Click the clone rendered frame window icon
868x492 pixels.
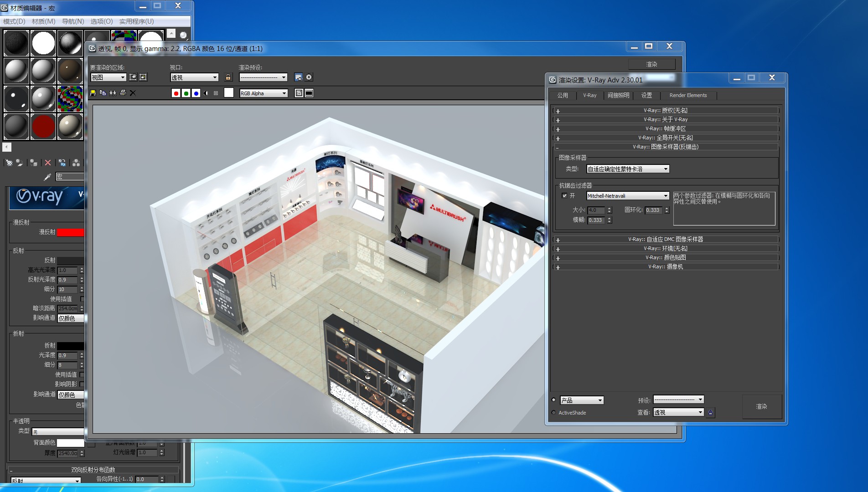click(113, 93)
